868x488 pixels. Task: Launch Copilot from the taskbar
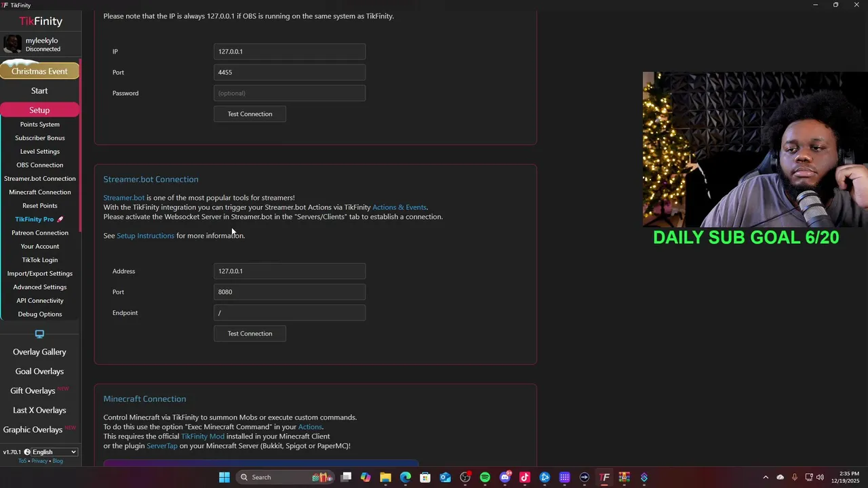[366, 477]
